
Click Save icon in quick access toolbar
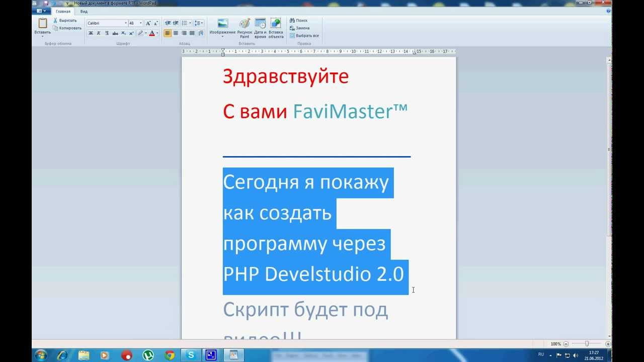tap(46, 3)
